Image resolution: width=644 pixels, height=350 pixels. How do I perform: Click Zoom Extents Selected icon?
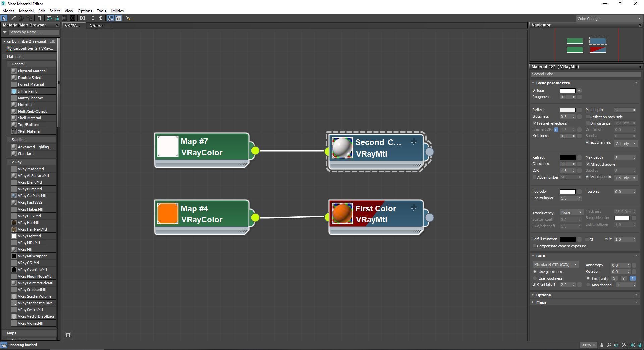point(632,345)
